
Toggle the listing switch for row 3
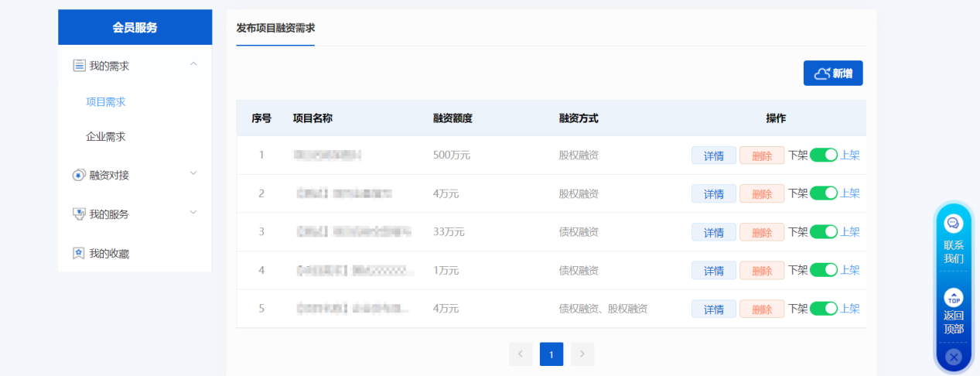(x=824, y=231)
